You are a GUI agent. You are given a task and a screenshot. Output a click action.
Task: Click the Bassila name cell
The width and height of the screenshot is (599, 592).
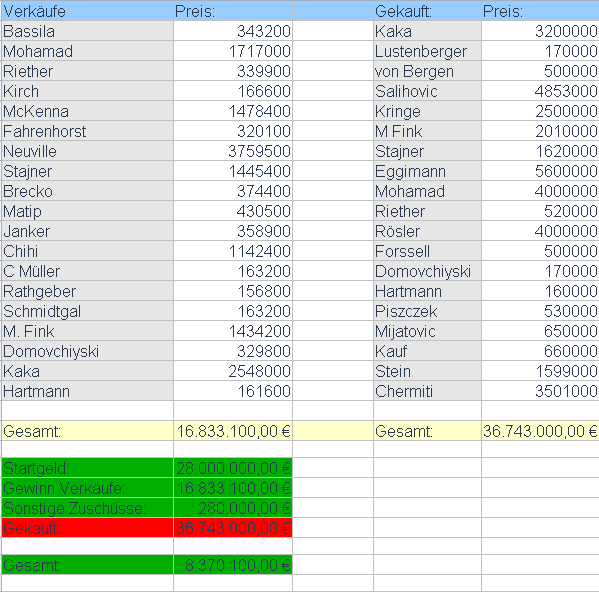(x=87, y=31)
